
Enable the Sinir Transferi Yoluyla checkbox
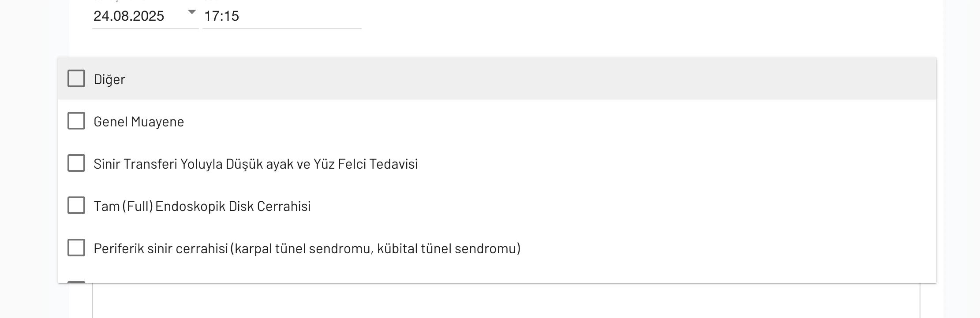click(76, 163)
